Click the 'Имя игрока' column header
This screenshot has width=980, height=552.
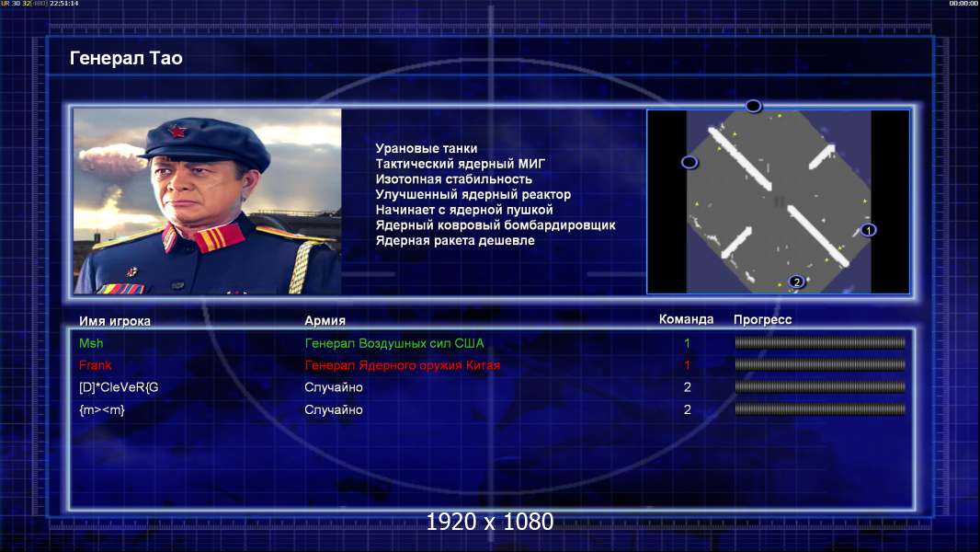[x=115, y=321]
